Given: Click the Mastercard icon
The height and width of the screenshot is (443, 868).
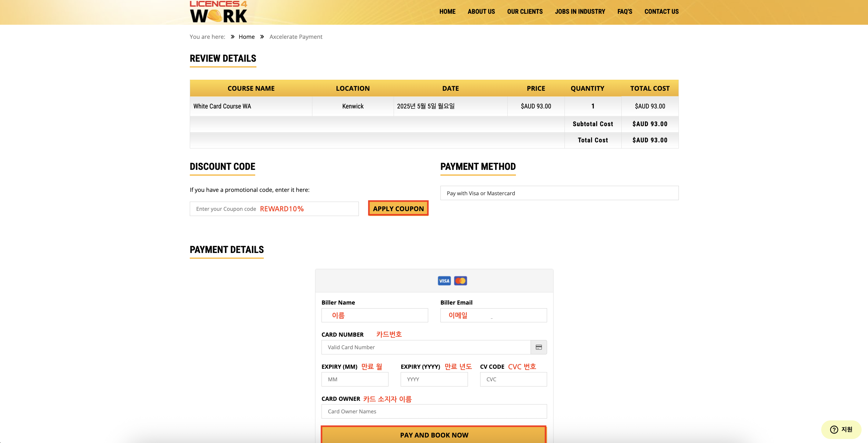Looking at the screenshot, I should point(460,281).
